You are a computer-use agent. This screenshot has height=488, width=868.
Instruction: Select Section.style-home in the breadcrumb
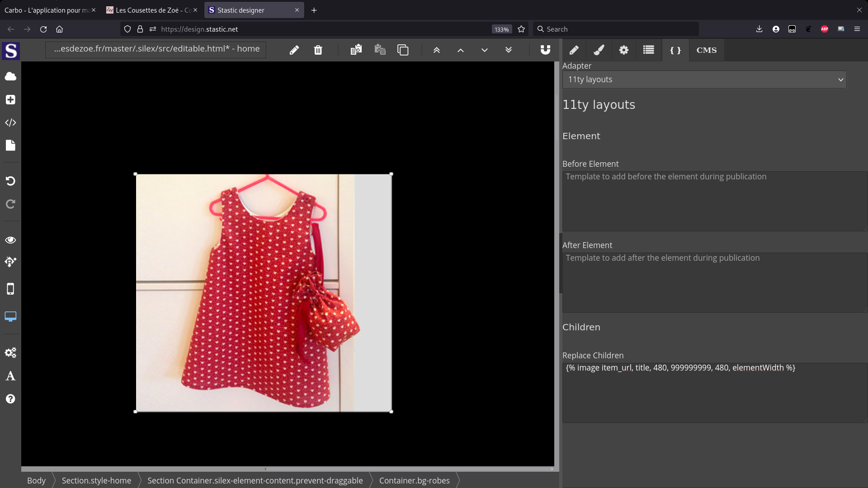pos(96,480)
